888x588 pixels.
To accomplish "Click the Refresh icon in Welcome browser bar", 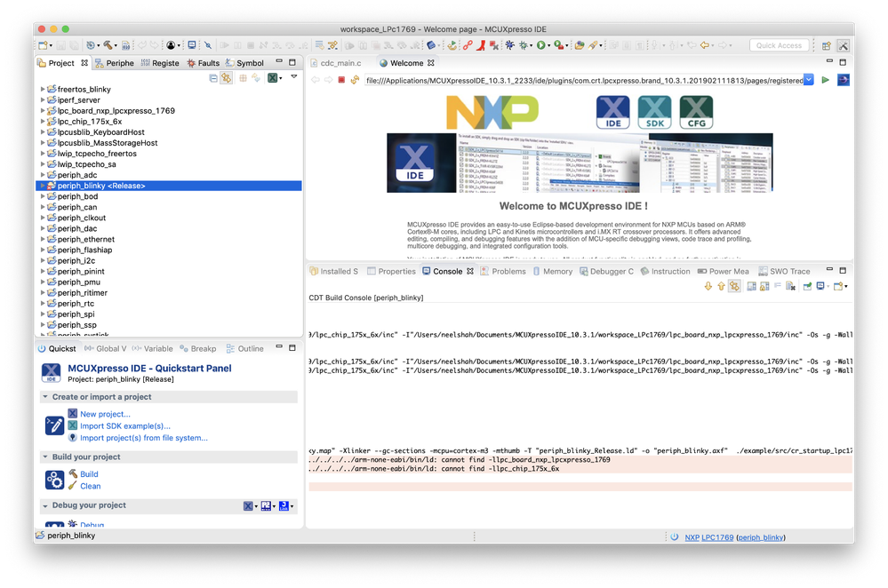I will pos(355,80).
